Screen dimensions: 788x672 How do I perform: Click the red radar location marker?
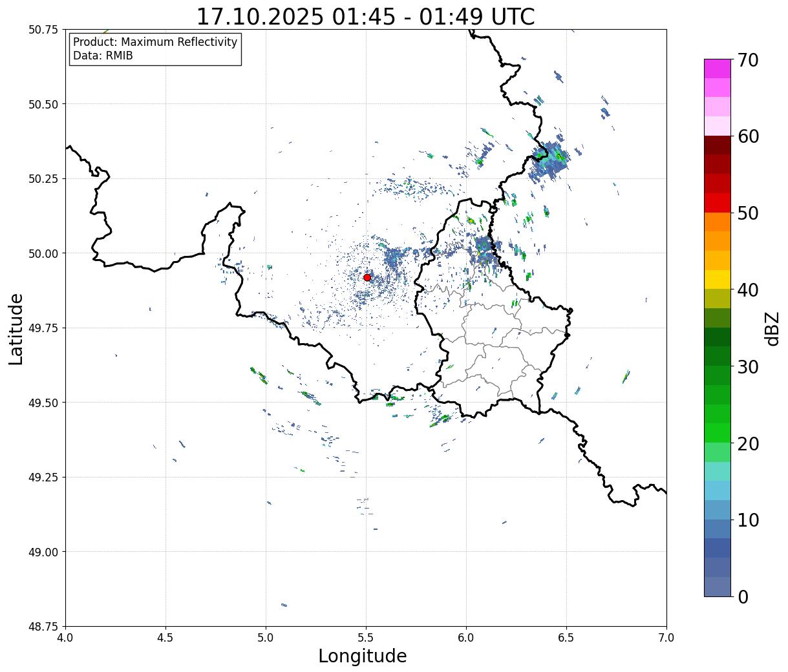click(x=367, y=277)
